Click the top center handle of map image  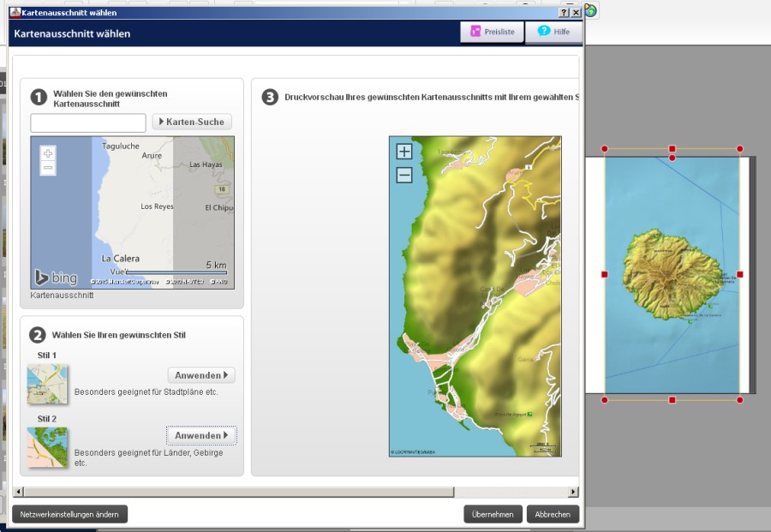[x=672, y=149]
